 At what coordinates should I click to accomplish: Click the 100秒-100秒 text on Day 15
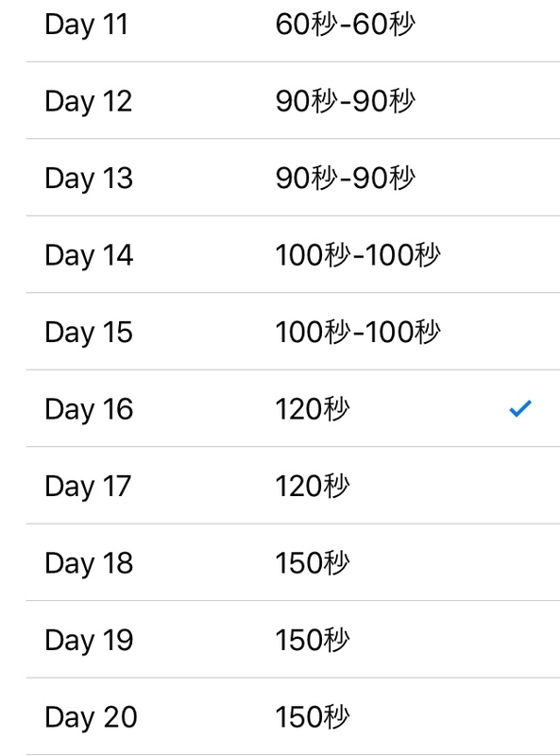(358, 332)
